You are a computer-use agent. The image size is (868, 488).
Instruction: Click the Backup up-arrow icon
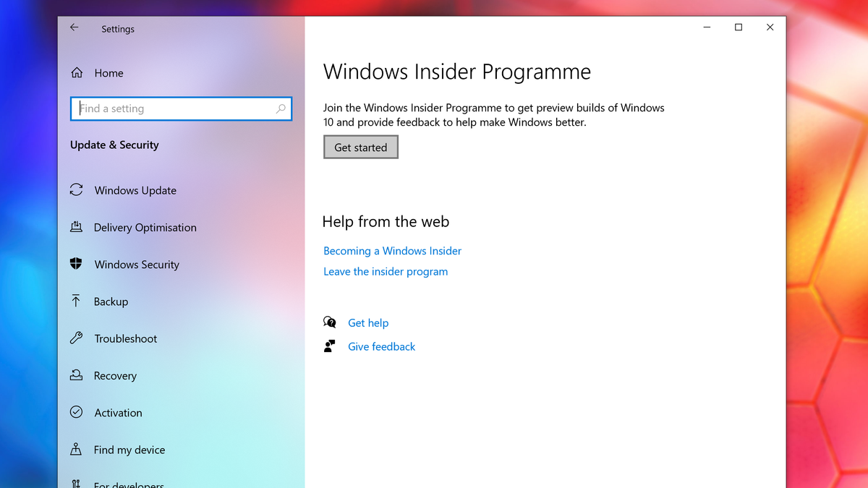[x=76, y=301]
